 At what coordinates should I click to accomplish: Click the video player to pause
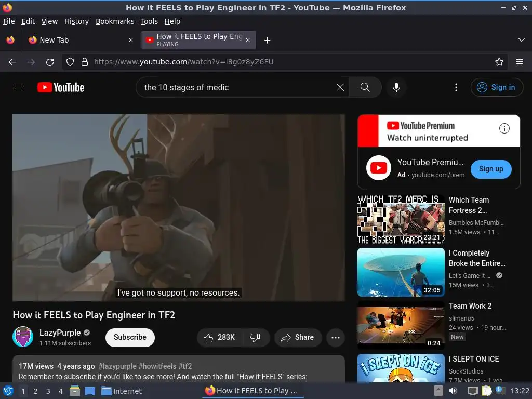point(179,207)
